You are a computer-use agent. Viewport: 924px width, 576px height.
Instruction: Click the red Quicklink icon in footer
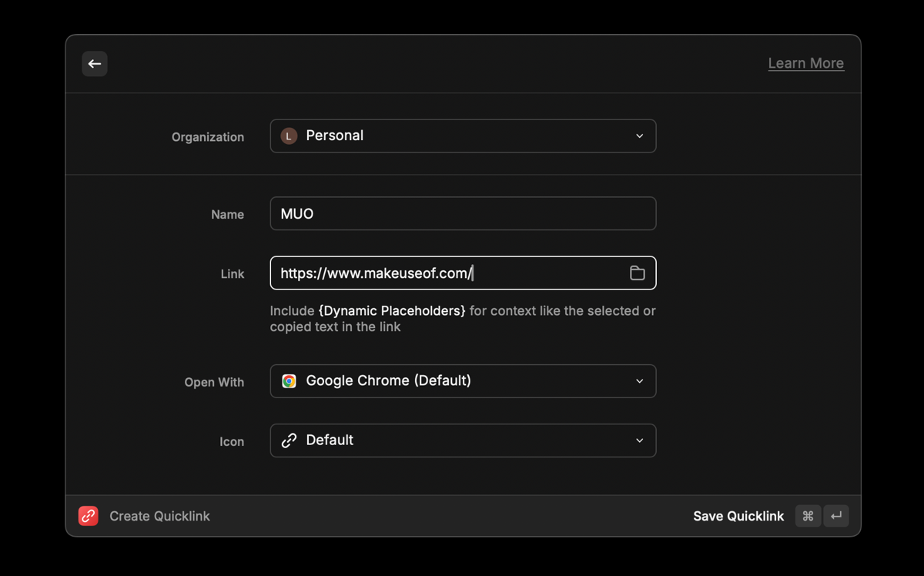[x=89, y=516]
